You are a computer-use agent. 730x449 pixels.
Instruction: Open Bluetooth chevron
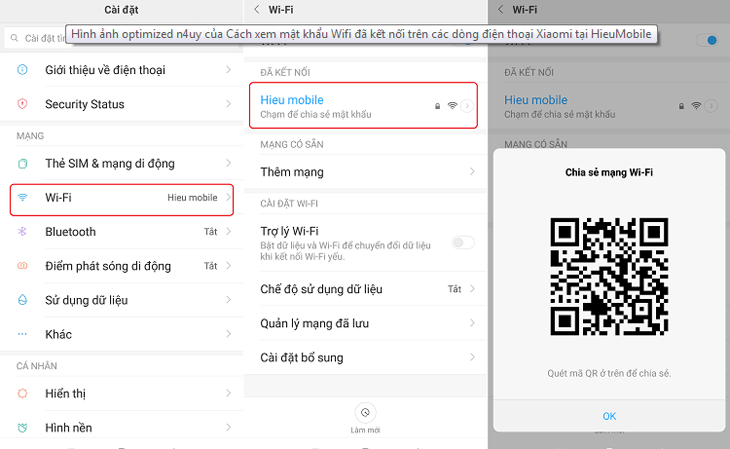[228, 231]
